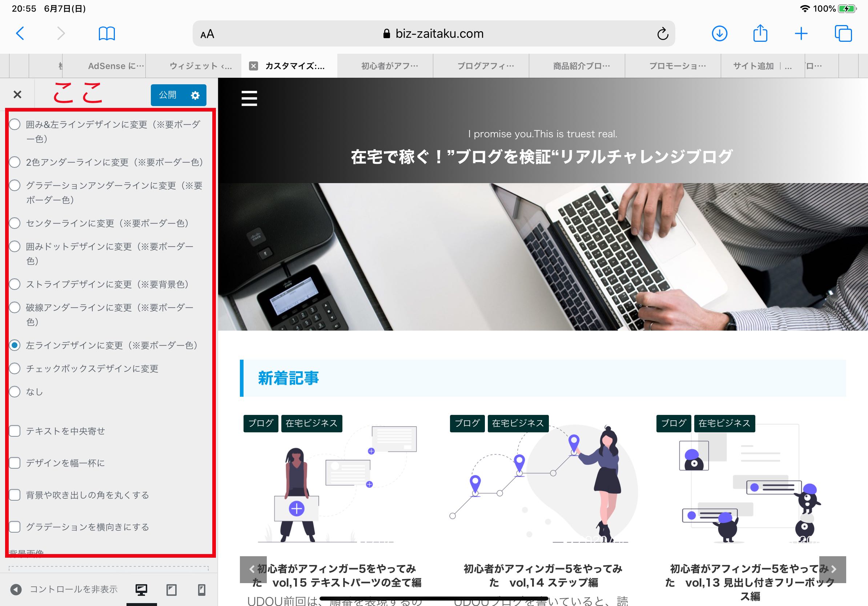The width and height of the screenshot is (868, 606).
Task: Click the 公開 publish button
Action: 168,95
